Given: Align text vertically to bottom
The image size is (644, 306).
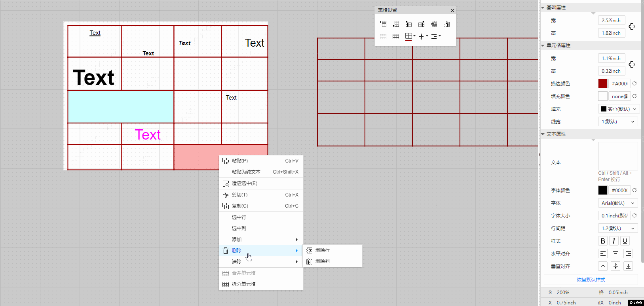Looking at the screenshot, I should [x=628, y=266].
